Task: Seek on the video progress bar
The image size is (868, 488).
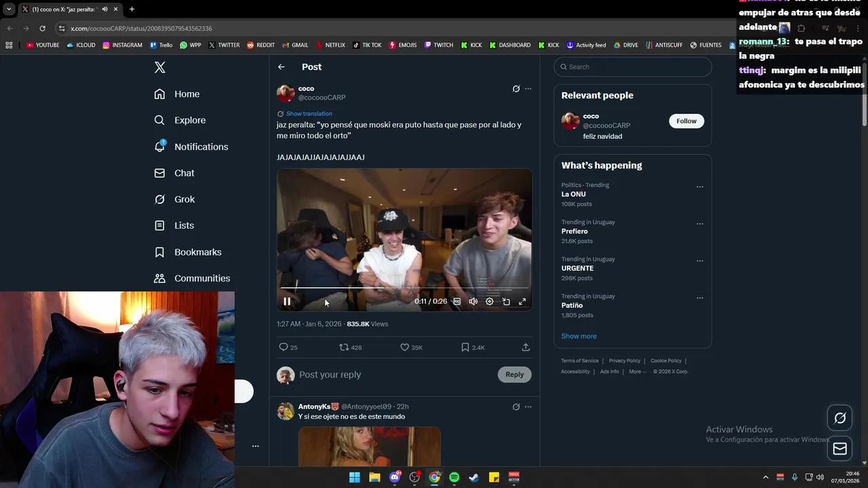Action: coord(404,288)
